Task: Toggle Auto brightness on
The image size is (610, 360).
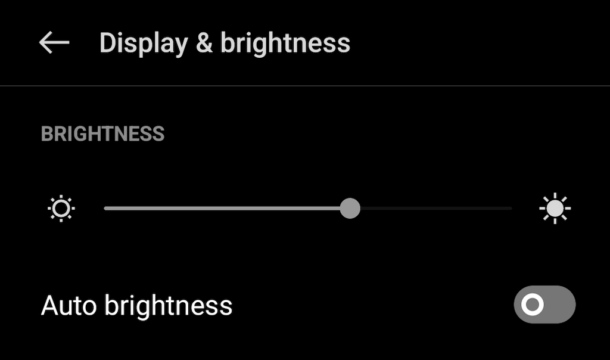Action: (545, 304)
